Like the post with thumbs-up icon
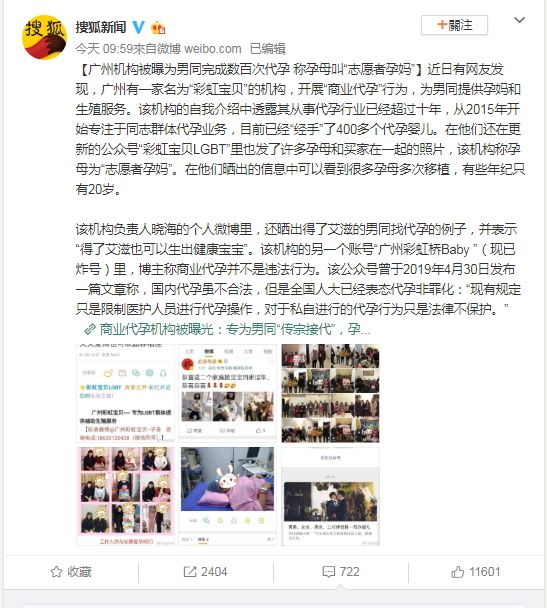This screenshot has height=608, width=547. 457,572
